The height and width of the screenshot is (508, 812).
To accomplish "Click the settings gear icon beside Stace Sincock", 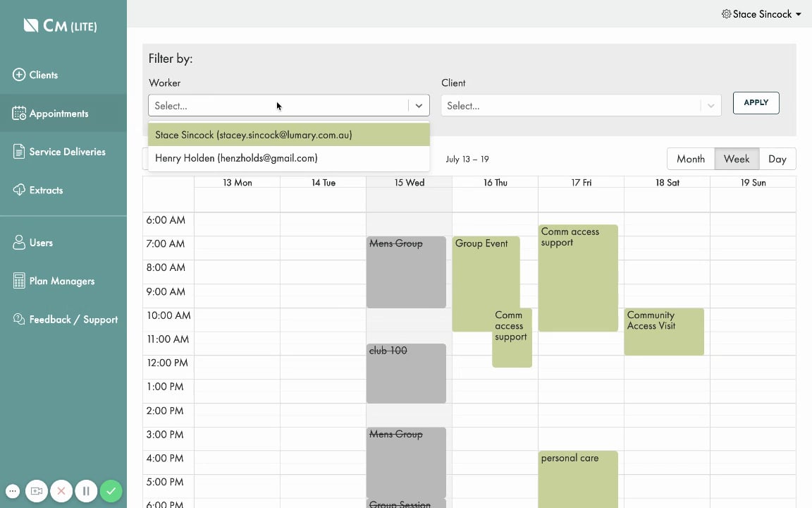I will (x=726, y=14).
